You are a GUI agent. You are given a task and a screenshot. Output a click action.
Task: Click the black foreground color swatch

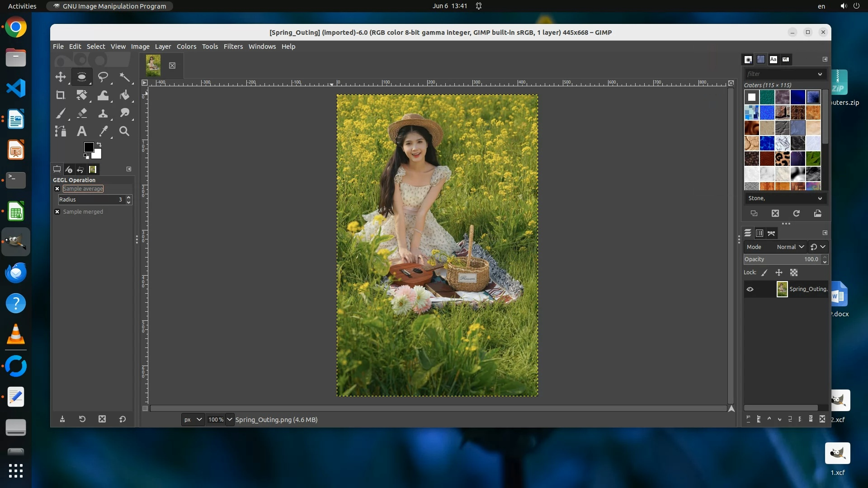88,147
